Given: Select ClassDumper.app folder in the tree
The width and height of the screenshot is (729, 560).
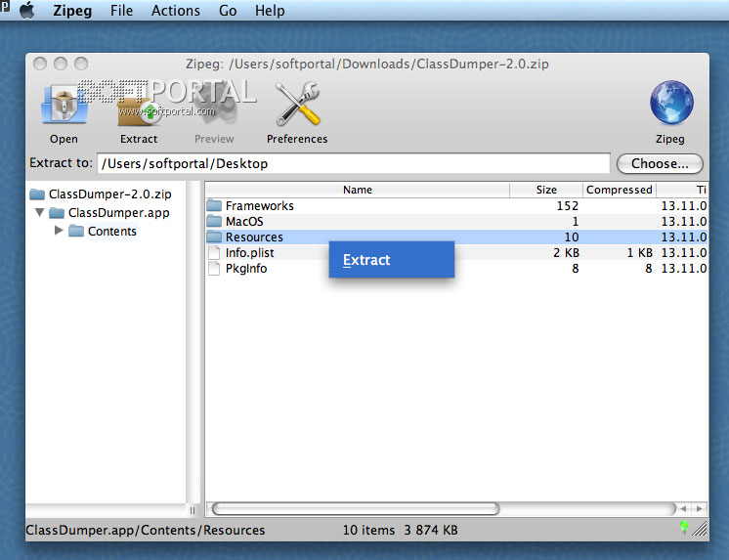Looking at the screenshot, I should click(118, 212).
